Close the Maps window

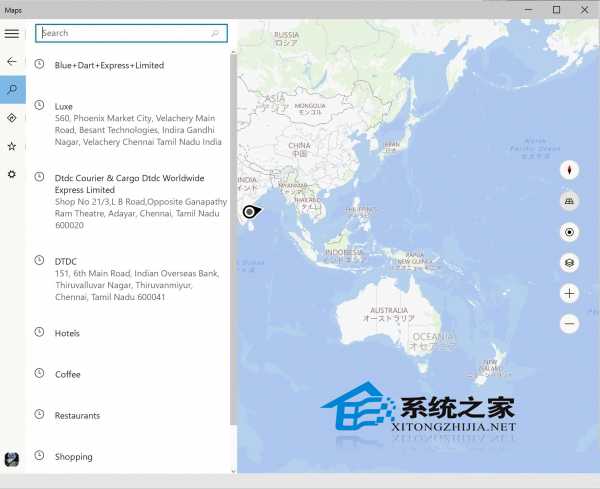coord(585,10)
